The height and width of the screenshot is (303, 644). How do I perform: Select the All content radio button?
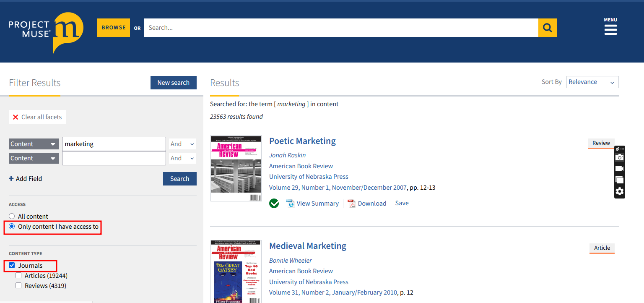tap(12, 217)
